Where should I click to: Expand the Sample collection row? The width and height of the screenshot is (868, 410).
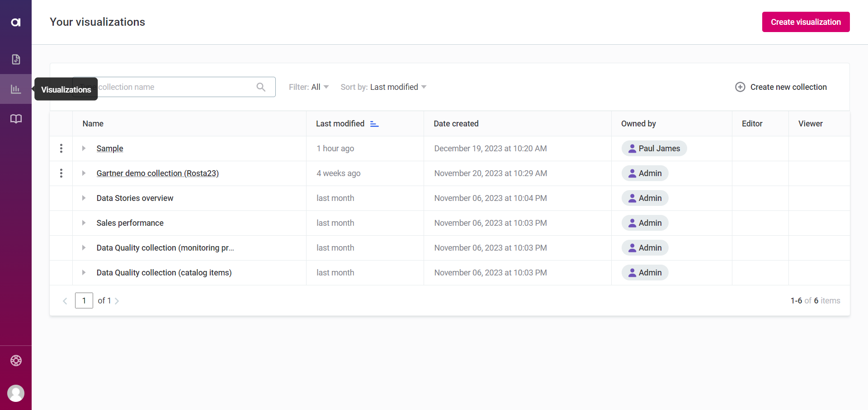(x=84, y=148)
